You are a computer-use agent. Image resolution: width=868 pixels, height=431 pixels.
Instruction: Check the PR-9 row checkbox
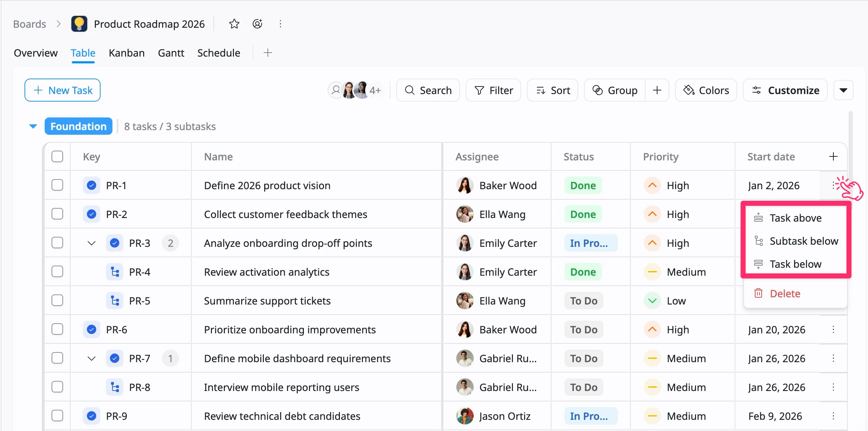coord(57,416)
